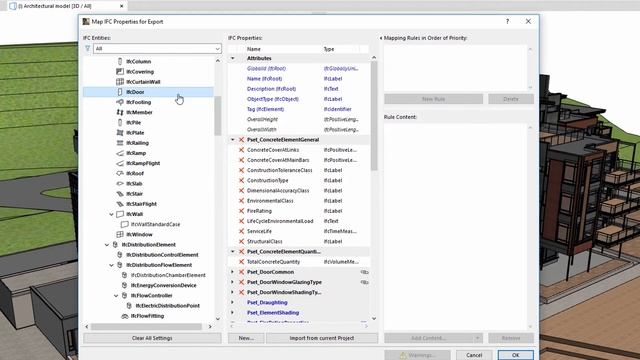Click the red X on Pset_DoorWindowGlazingType
The height and width of the screenshot is (360, 640).
[x=241, y=282]
